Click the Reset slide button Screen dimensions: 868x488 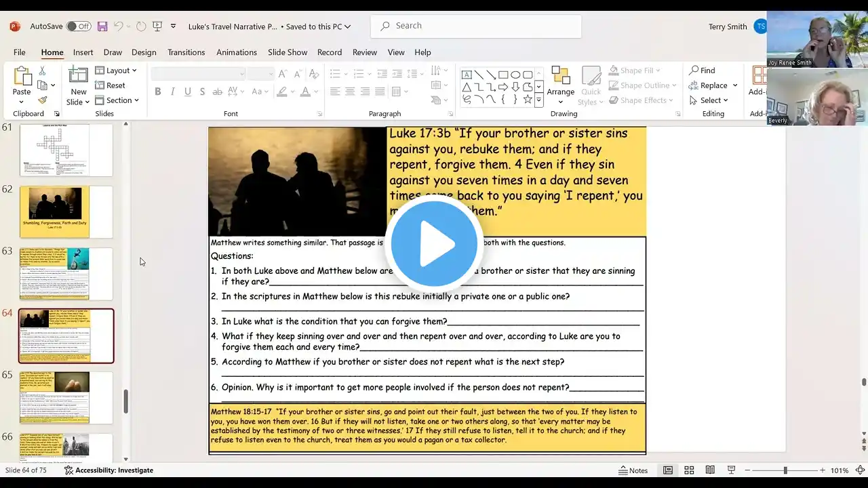point(111,85)
